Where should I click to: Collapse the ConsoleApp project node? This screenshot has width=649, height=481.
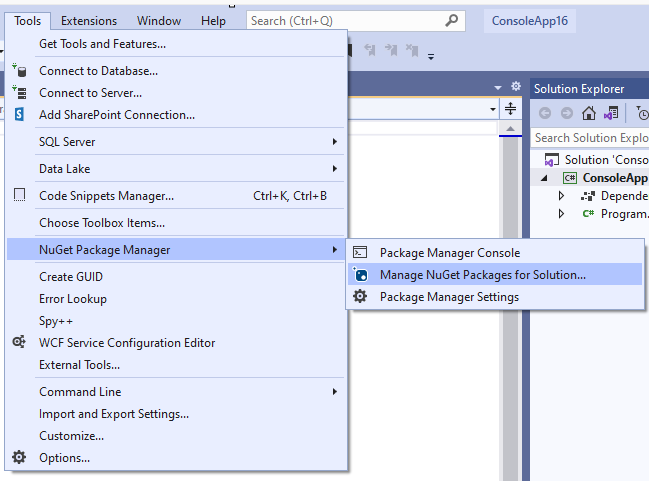click(544, 178)
